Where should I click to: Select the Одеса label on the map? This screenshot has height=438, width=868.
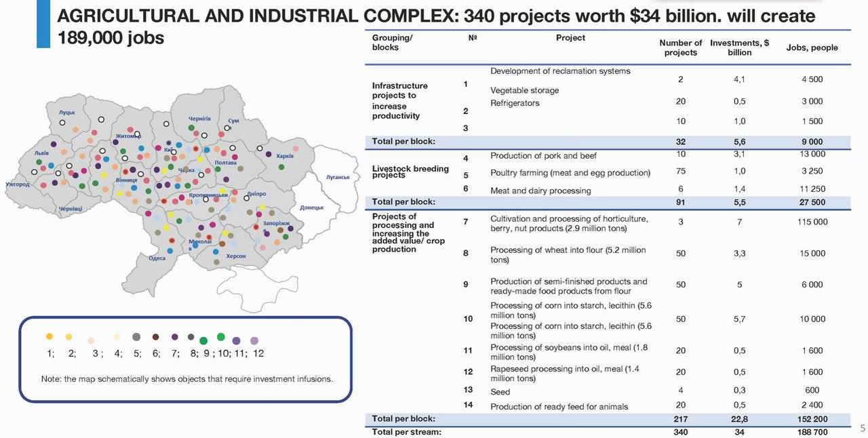point(157,258)
